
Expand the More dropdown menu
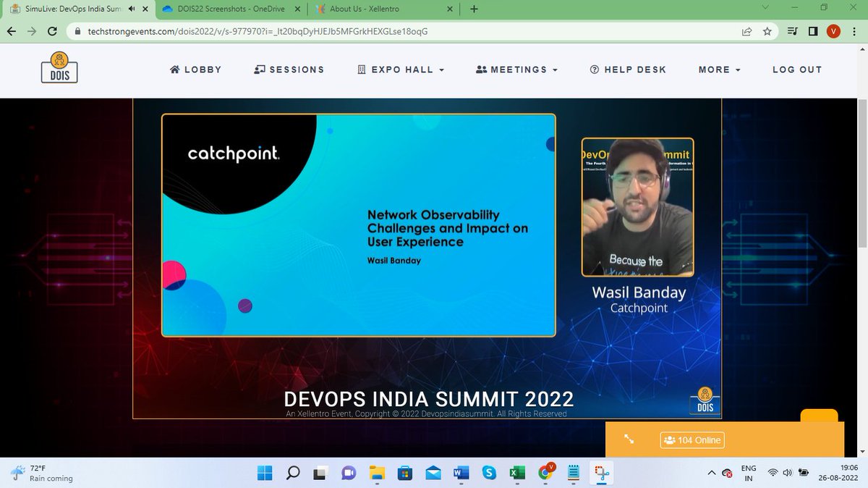(x=720, y=70)
